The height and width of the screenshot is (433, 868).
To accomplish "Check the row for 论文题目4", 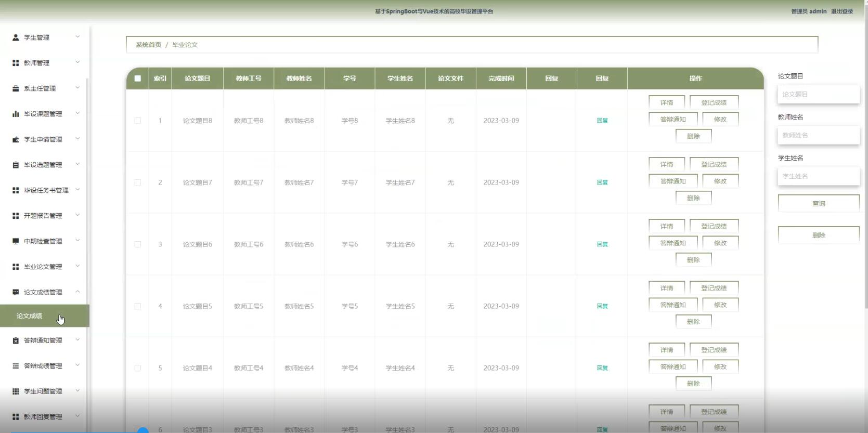I will pyautogui.click(x=138, y=368).
